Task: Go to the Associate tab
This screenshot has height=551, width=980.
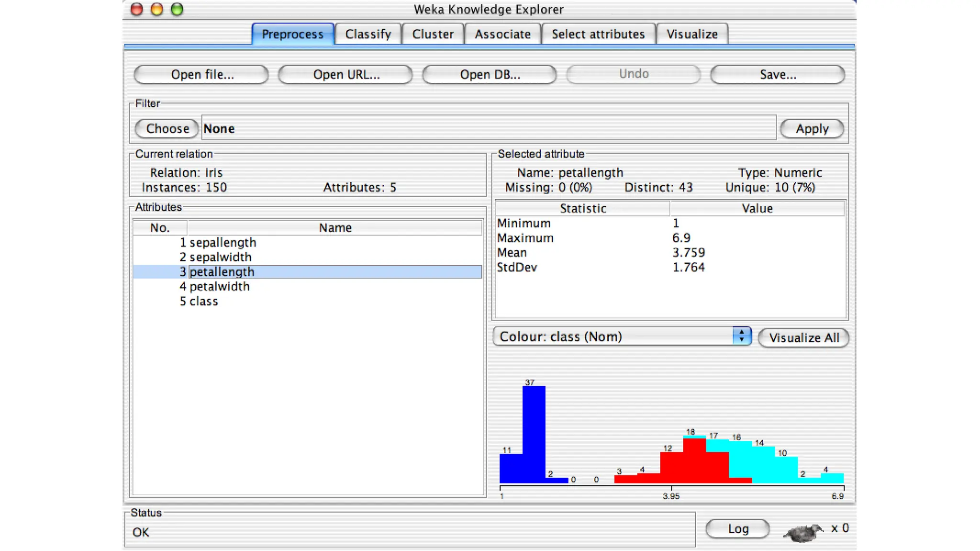Action: coord(502,34)
